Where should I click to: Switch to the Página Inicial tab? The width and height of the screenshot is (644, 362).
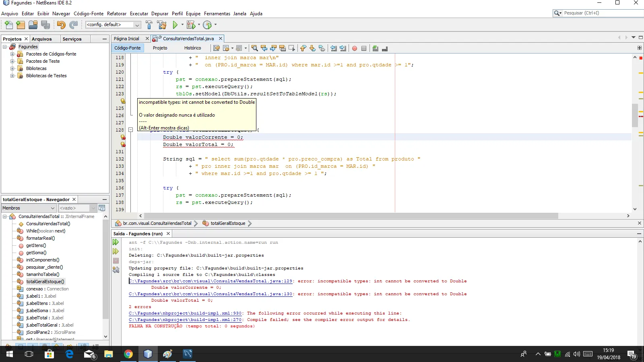[x=126, y=39]
